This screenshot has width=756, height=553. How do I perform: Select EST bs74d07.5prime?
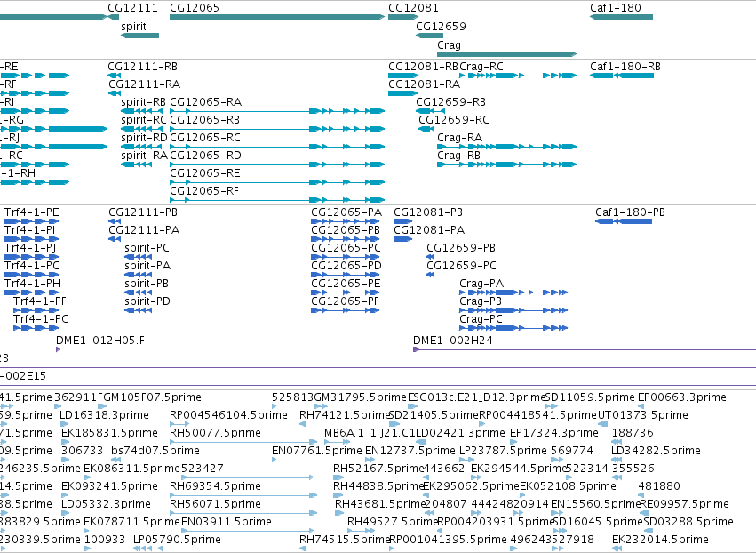point(115,460)
